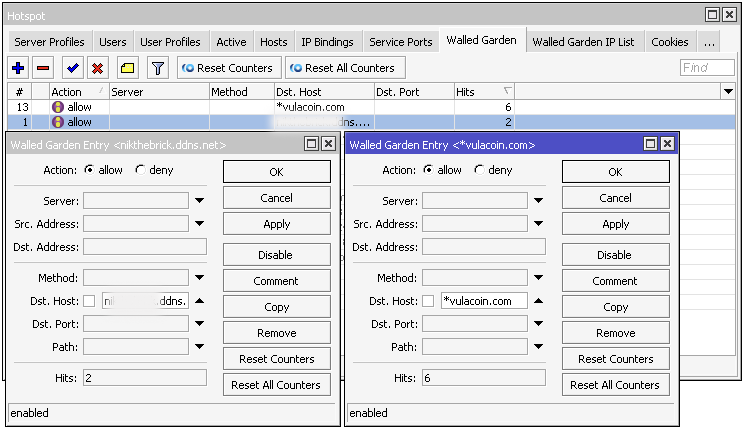Click the Find search field
The image size is (743, 430).
[x=706, y=68]
